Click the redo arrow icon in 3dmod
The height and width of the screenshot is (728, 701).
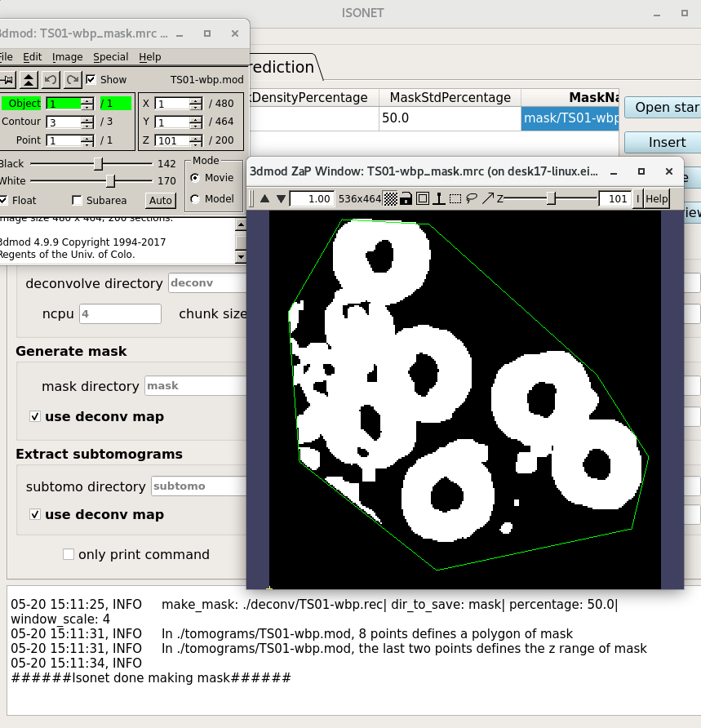[73, 79]
